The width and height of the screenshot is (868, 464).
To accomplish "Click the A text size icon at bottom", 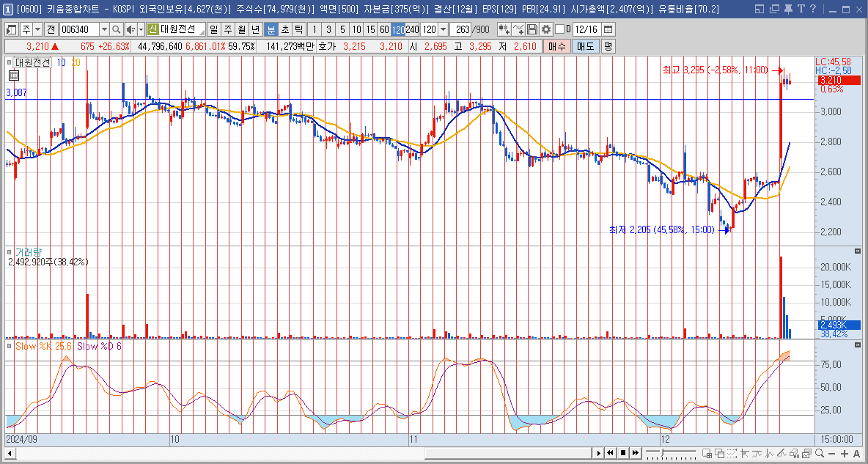I will coord(856,454).
